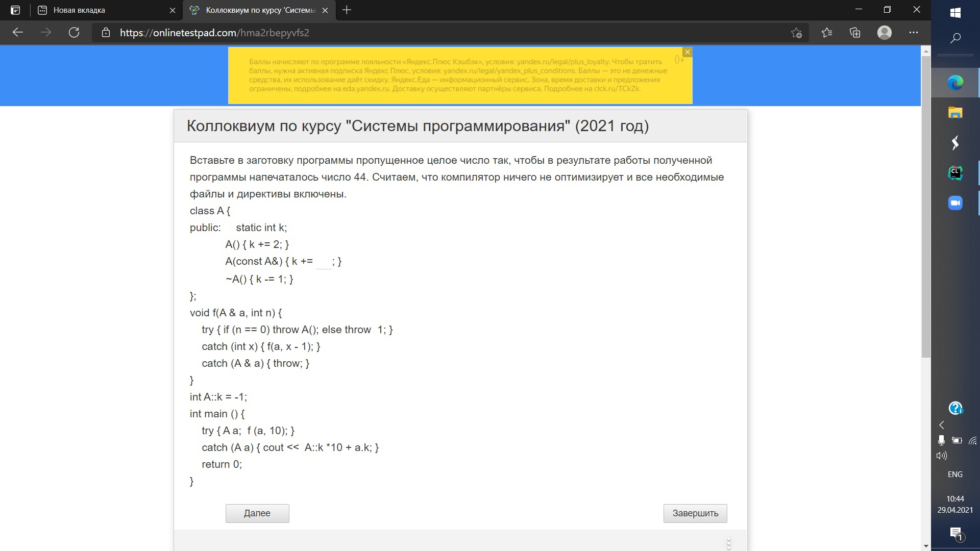Switch to the Коллоквиум по курсу tab

[259, 10]
